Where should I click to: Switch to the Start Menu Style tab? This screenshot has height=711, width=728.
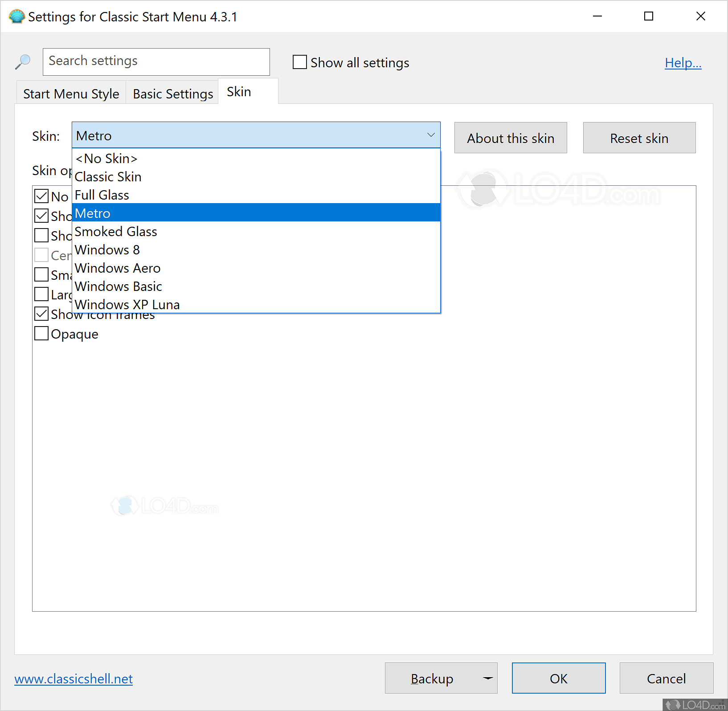[x=71, y=94]
